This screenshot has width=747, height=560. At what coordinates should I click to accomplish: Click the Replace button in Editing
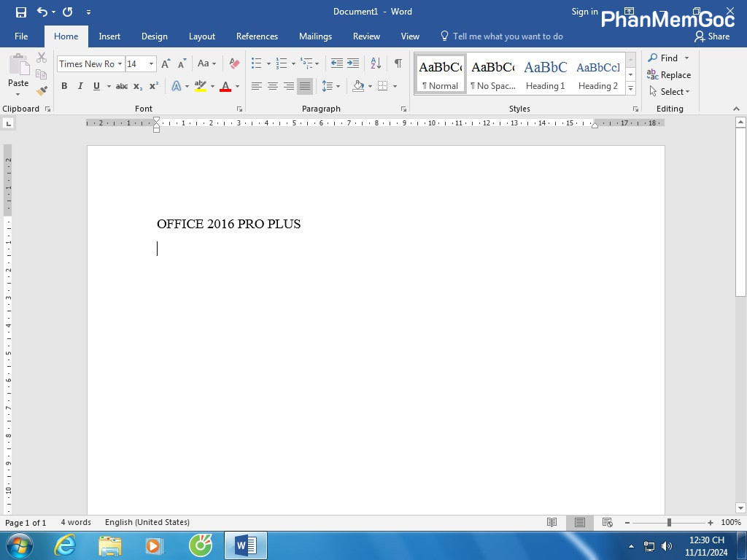(x=669, y=75)
